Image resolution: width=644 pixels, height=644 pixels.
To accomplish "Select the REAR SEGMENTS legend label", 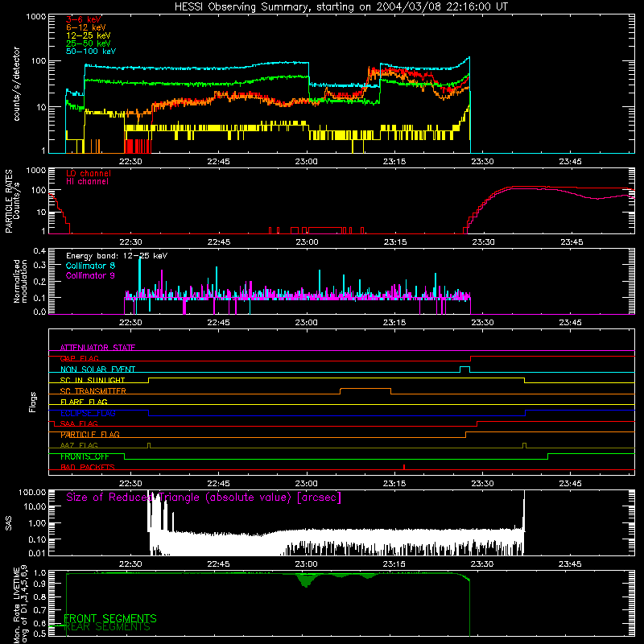I will [x=108, y=627].
